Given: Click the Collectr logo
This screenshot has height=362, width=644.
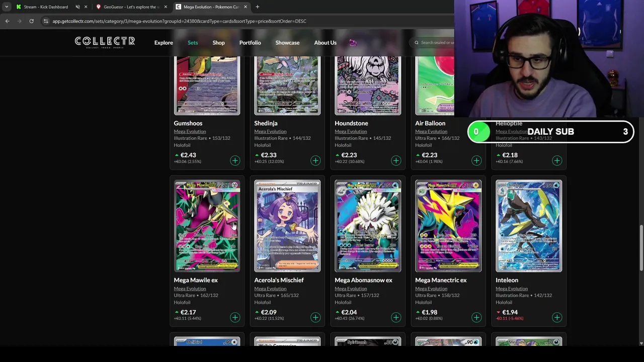Looking at the screenshot, I should click(x=105, y=42).
